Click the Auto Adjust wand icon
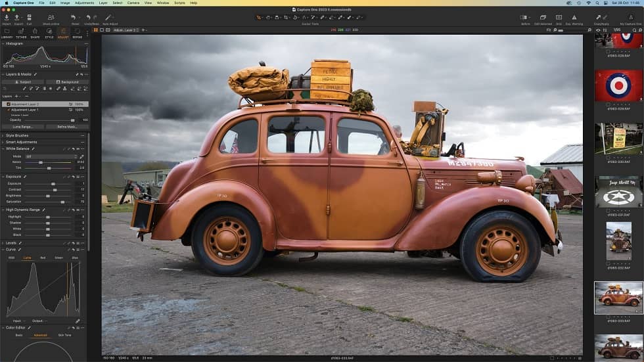This screenshot has width=644, height=362. [108, 18]
